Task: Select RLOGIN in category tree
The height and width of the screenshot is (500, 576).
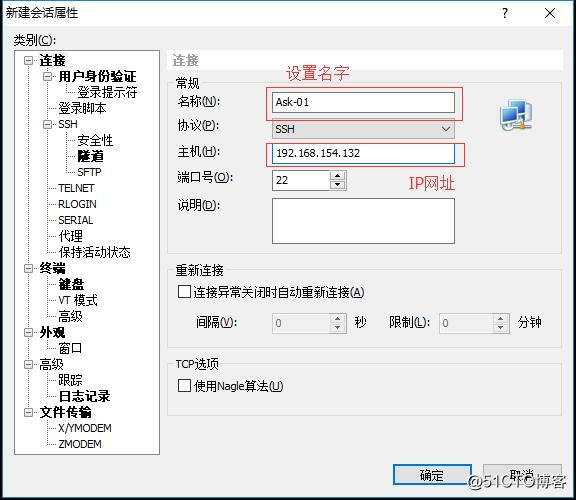Action: click(x=78, y=204)
